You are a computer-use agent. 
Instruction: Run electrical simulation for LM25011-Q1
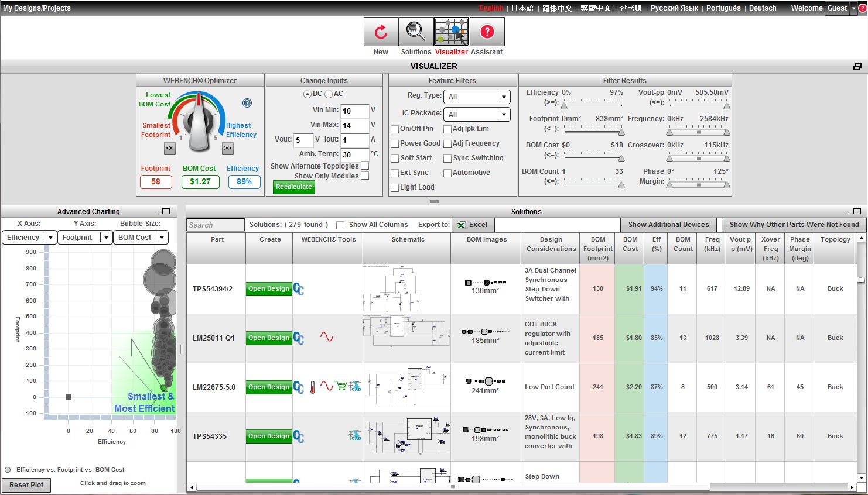pyautogui.click(x=326, y=337)
